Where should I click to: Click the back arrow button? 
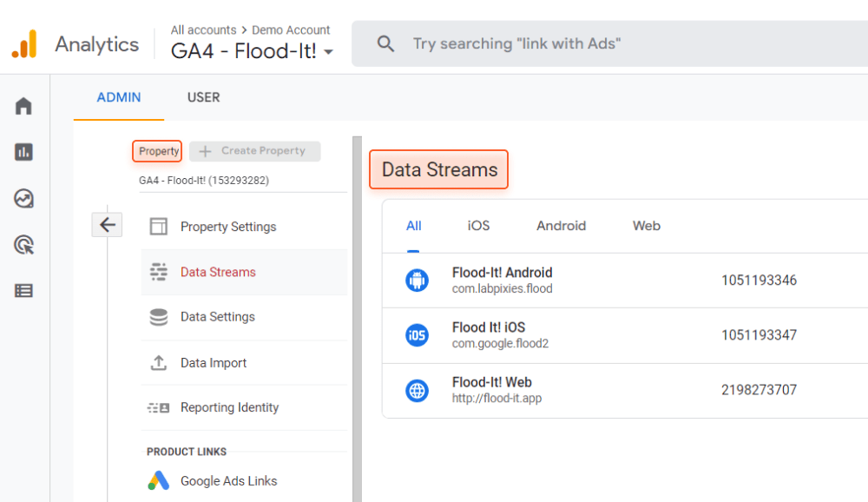107,225
